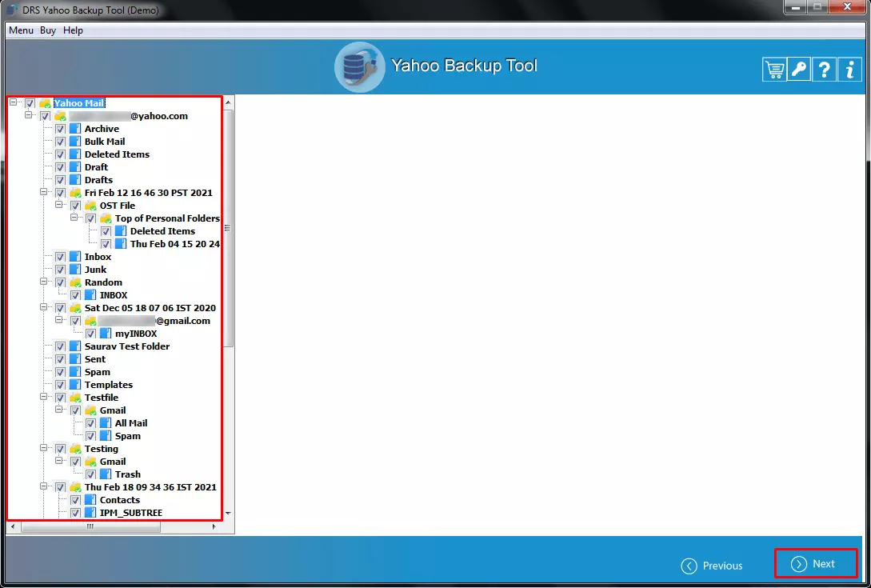This screenshot has height=588, width=871.
Task: Click the icon beside Thu Feb 04 15 20 24
Action: pos(121,244)
